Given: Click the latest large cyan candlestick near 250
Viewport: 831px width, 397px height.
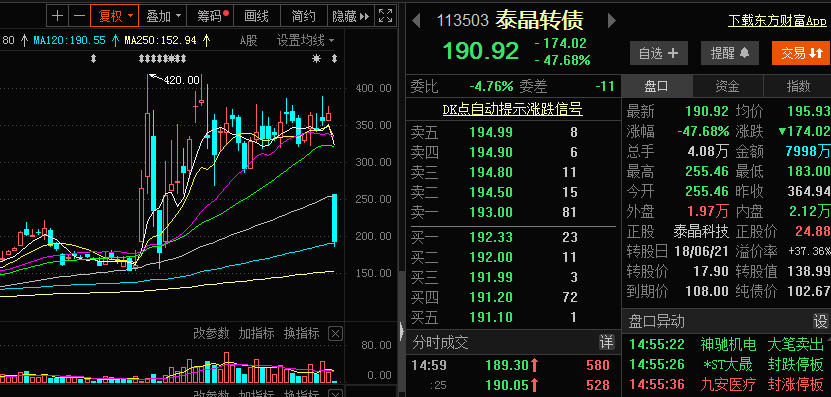Looking at the screenshot, I should point(334,218).
